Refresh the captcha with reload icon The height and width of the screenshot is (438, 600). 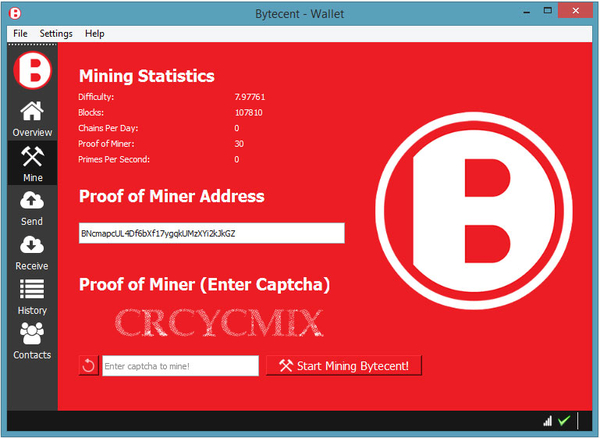(88, 366)
